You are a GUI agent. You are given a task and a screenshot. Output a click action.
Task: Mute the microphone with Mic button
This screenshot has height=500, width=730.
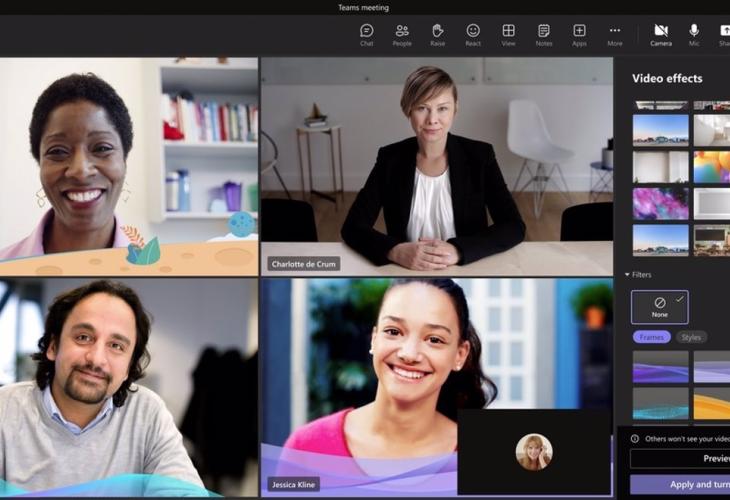(694, 34)
